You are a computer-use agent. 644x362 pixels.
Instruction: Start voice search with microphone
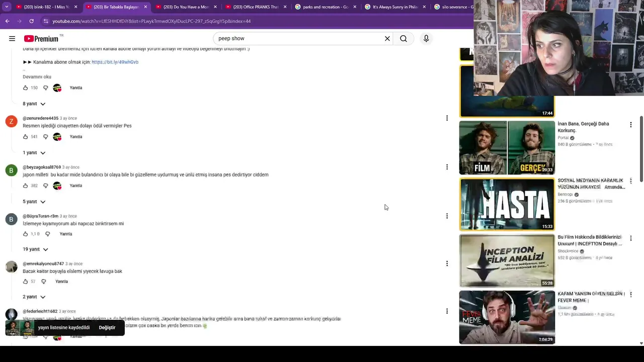[426, 39]
